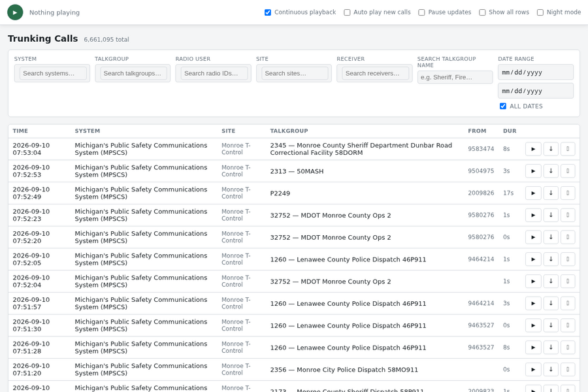
Task: Click the Trunking Calls page heading
Action: 42,39
